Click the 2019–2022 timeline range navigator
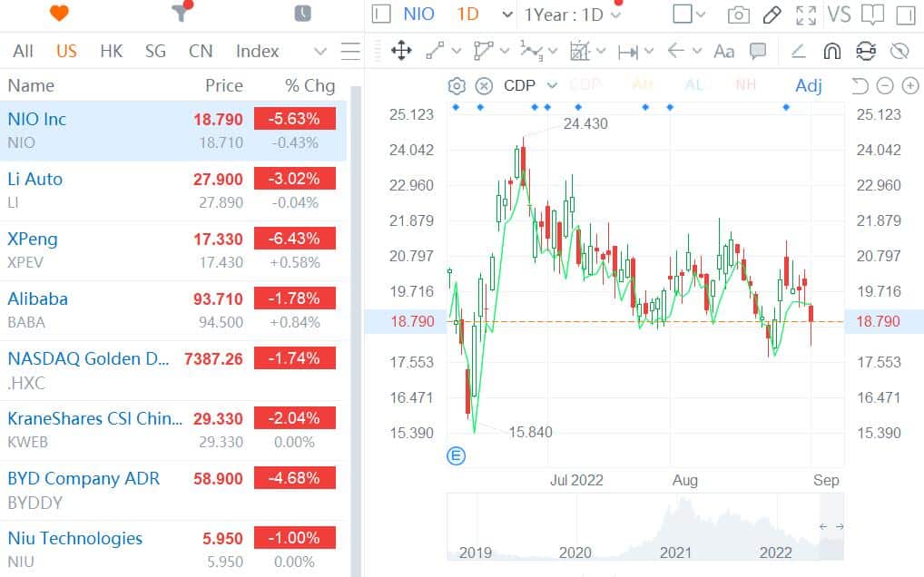 point(644,527)
